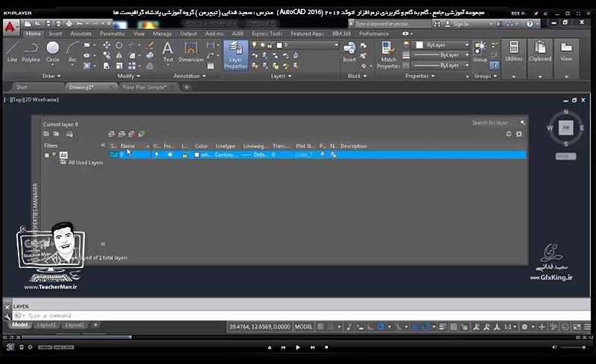The image size is (596, 364).
Task: Select the Circle tool
Action: 52,51
